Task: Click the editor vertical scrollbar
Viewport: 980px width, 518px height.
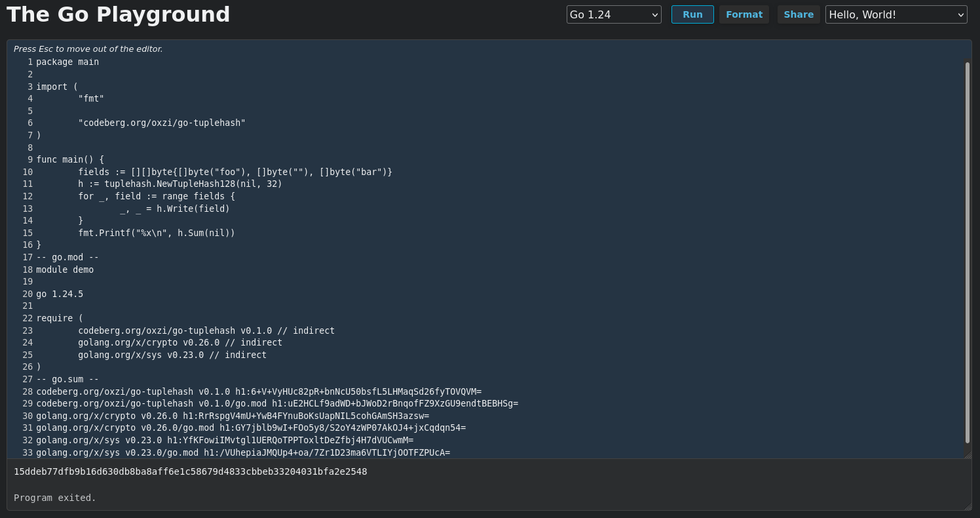Action: click(967, 252)
